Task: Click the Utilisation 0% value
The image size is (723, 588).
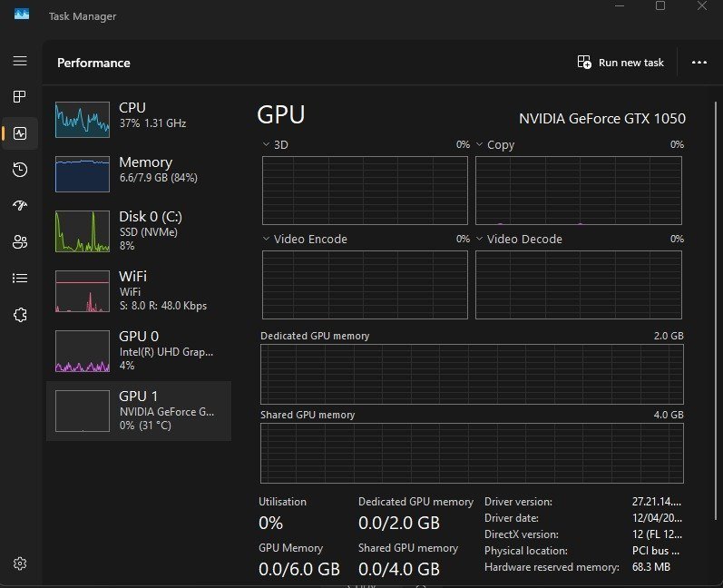Action: coord(270,523)
